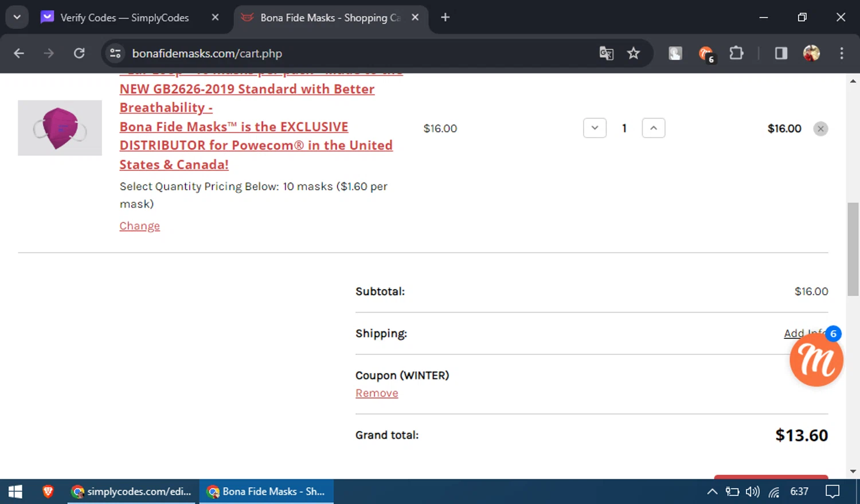Click the page scrollbar thumb
Viewport: 860px width, 504px height.
853,248
